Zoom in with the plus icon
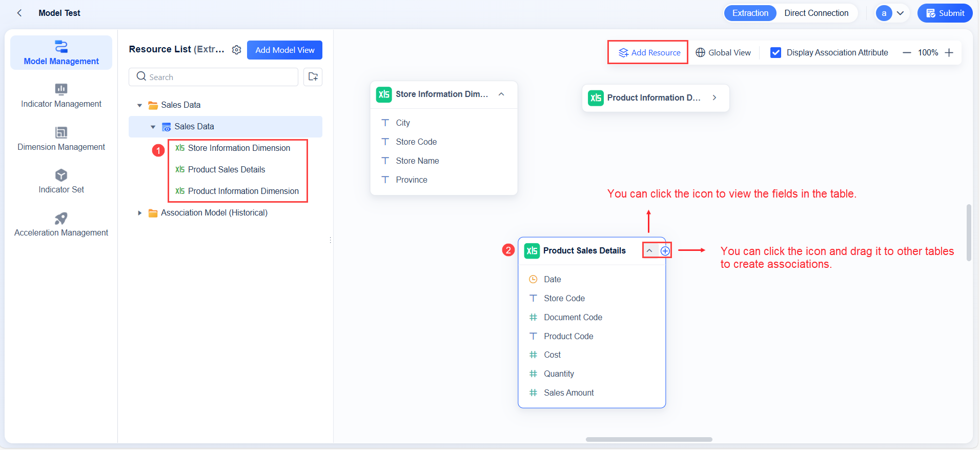Viewport: 980px width, 450px height. point(949,52)
